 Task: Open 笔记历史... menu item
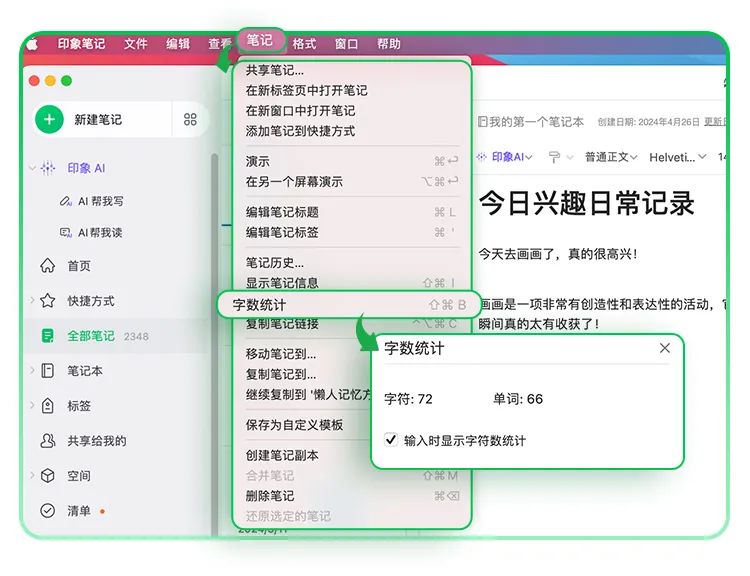pos(352,263)
